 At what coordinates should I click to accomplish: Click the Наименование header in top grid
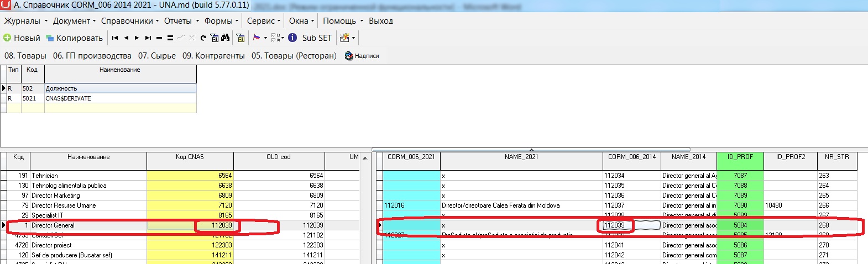click(x=120, y=70)
